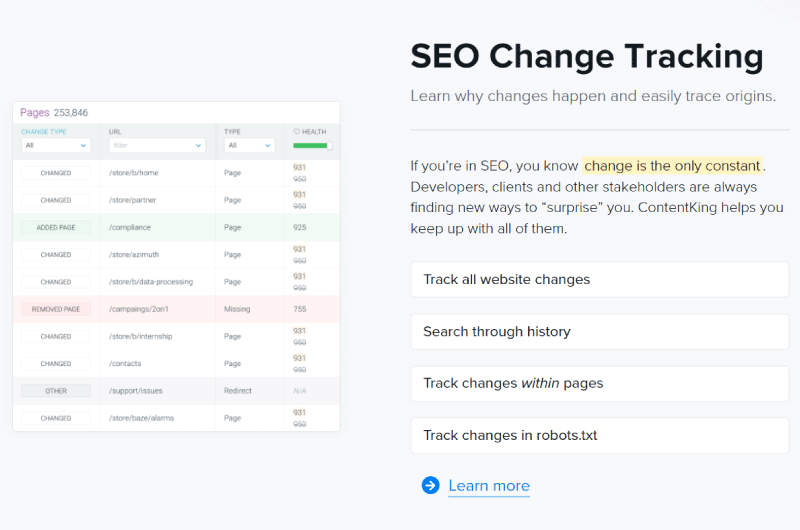The height and width of the screenshot is (530, 800).
Task: Open the Track changes within pages item
Action: (600, 384)
